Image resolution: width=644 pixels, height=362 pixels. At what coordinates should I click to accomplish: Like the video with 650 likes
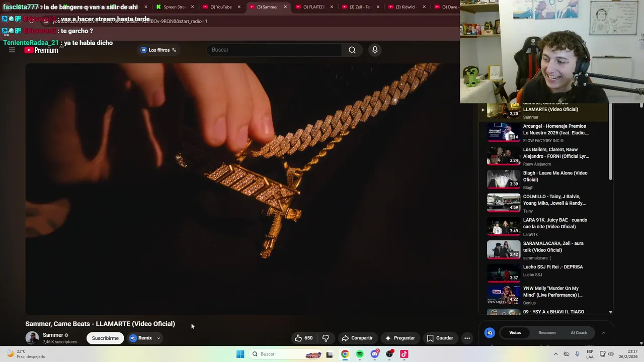pos(304,338)
